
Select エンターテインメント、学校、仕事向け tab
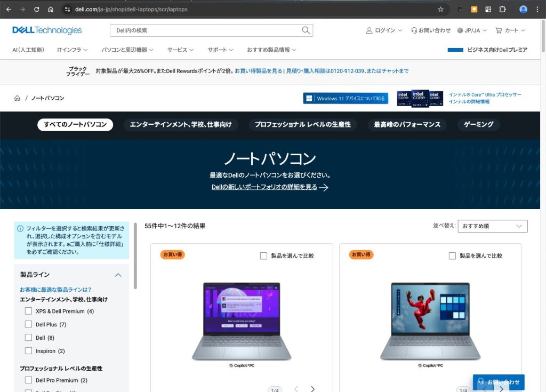(x=181, y=124)
